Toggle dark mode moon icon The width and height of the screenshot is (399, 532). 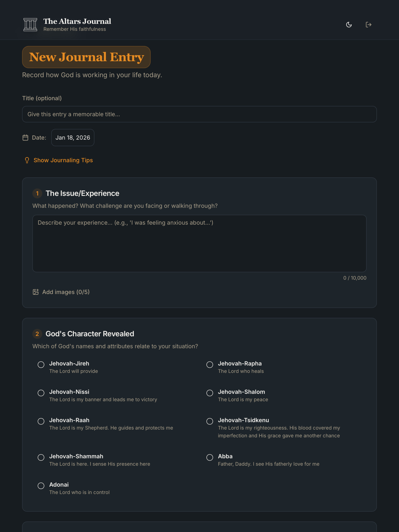coord(349,25)
